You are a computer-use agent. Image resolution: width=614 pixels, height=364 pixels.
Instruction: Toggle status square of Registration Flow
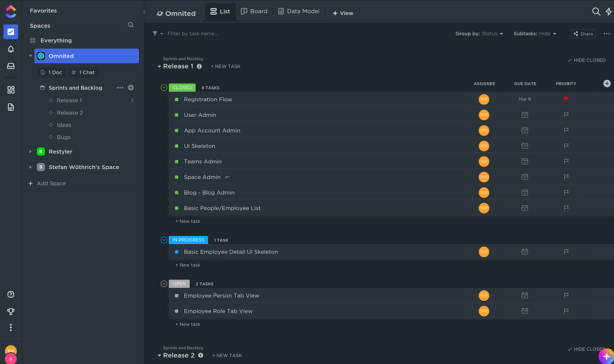click(x=177, y=99)
